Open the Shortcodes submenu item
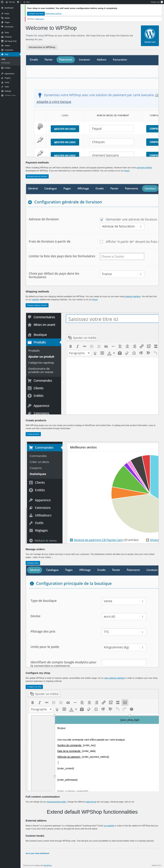The image size is (164, 868). click(x=6, y=63)
